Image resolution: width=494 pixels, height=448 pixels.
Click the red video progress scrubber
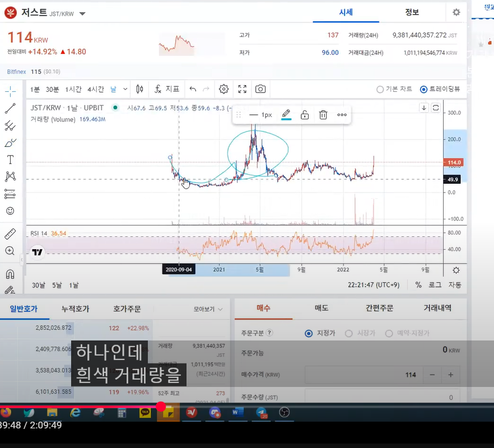[x=161, y=407]
